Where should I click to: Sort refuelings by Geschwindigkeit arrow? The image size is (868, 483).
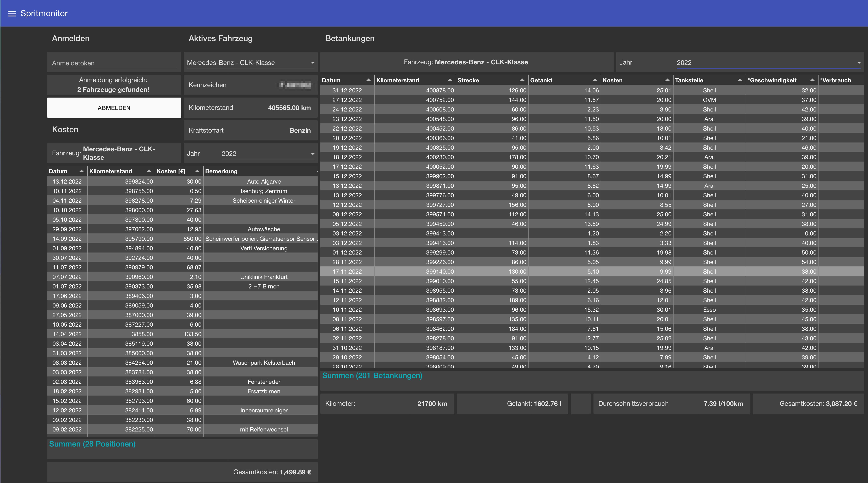click(x=812, y=80)
